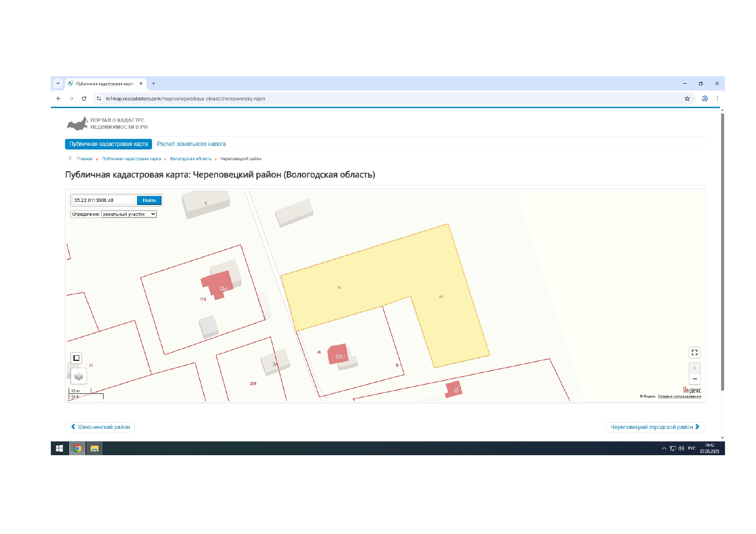Toggle fullscreen map view
This screenshot has height=534, width=756.
coord(694,353)
